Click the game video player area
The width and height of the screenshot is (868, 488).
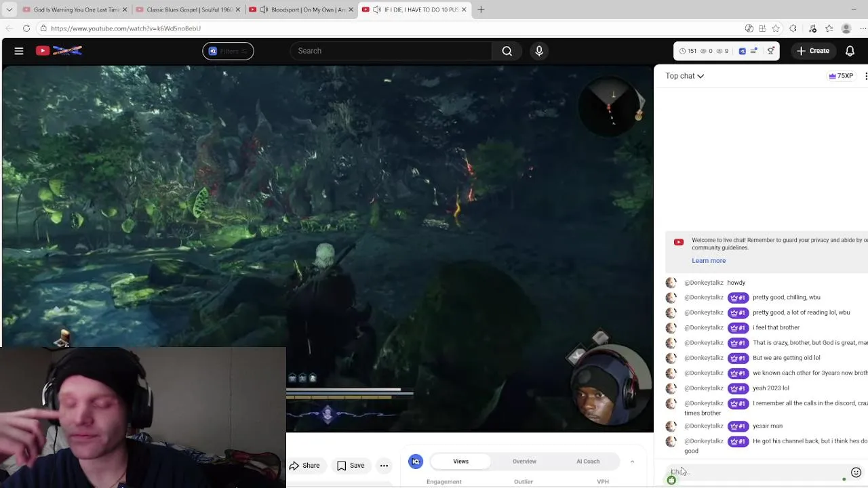(x=328, y=248)
